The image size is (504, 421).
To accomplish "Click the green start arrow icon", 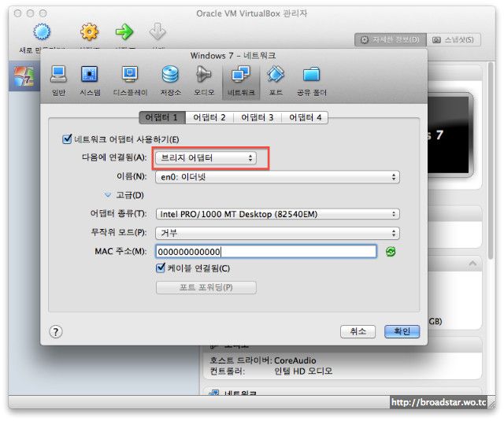I will pos(124,31).
